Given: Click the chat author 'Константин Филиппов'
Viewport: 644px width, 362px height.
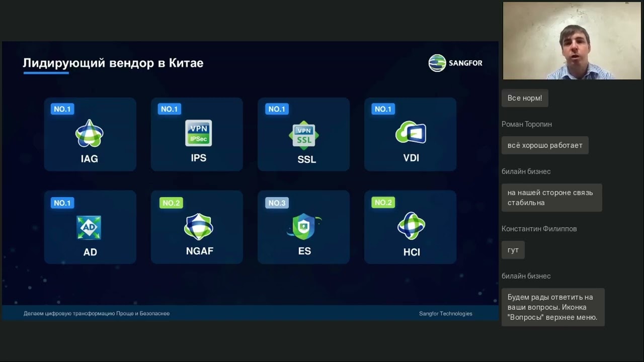Looking at the screenshot, I should click(539, 229).
